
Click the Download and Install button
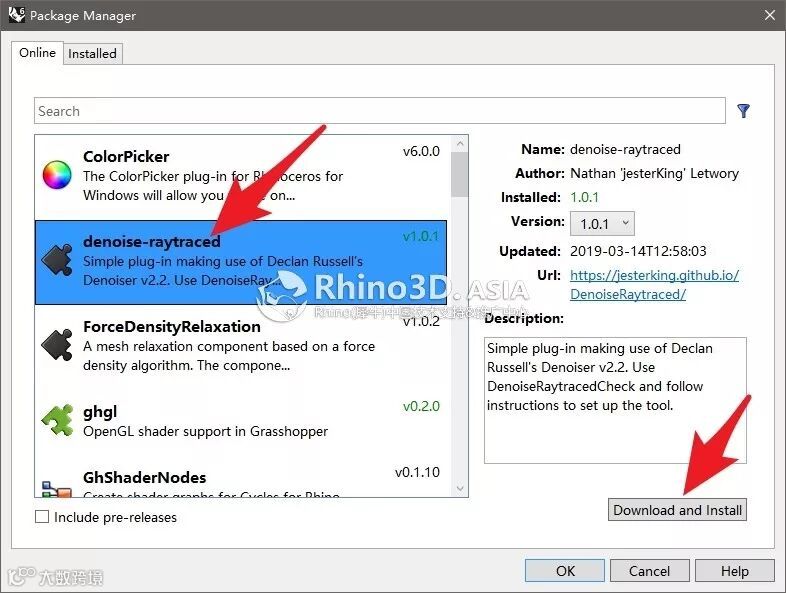click(677, 510)
